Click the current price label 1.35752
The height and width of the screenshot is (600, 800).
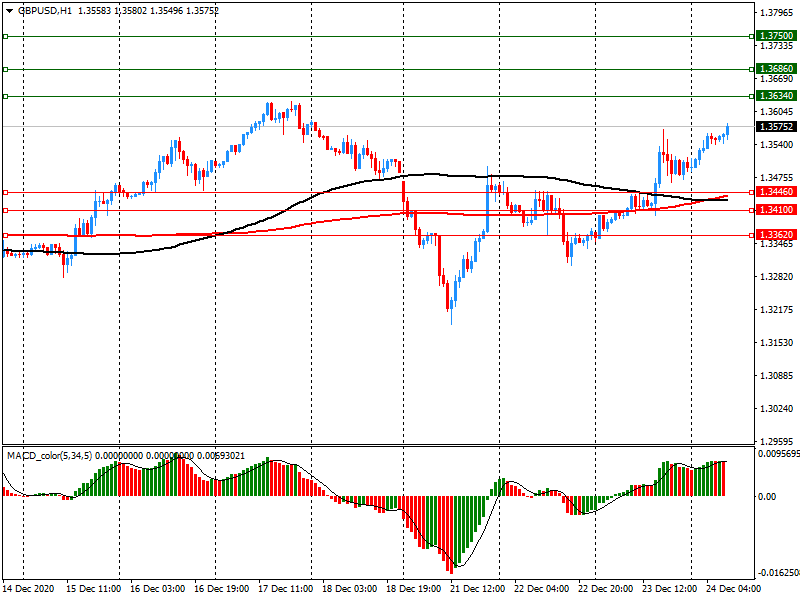(x=776, y=127)
